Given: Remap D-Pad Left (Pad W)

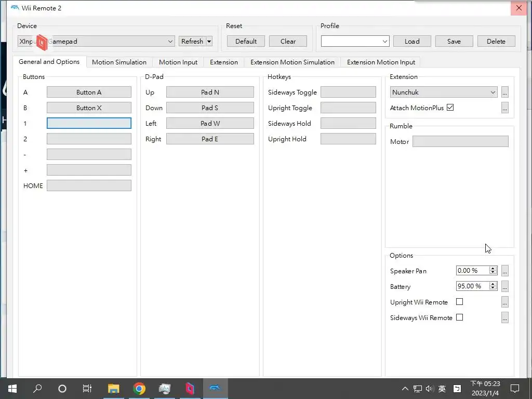Looking at the screenshot, I should 210,123.
